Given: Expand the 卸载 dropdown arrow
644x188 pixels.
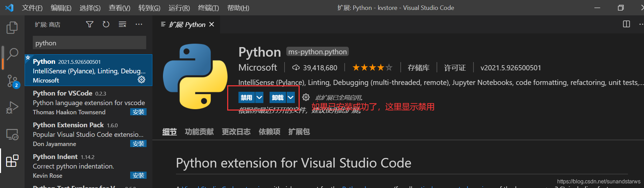Looking at the screenshot, I should point(291,98).
